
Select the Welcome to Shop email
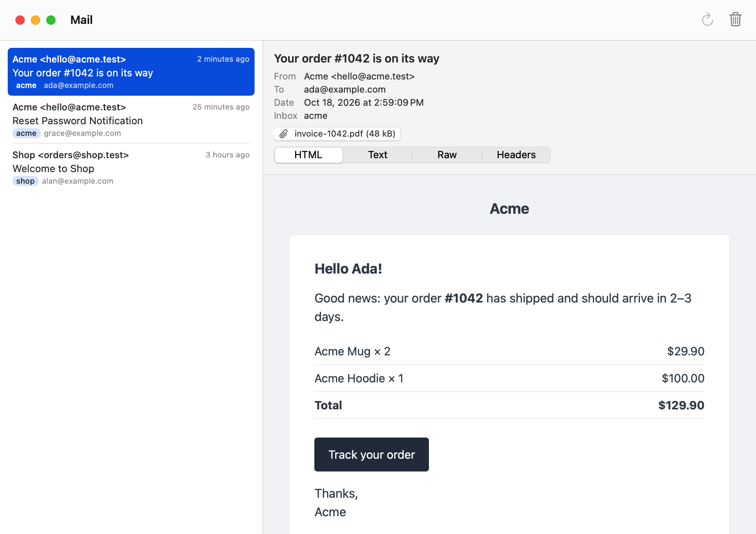click(x=131, y=167)
